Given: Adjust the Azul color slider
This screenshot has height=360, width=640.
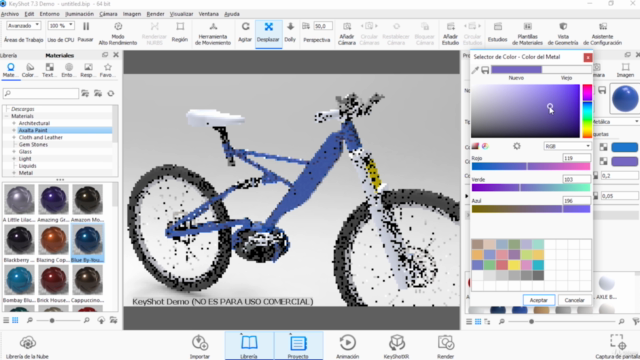Looking at the screenshot, I should (531, 209).
